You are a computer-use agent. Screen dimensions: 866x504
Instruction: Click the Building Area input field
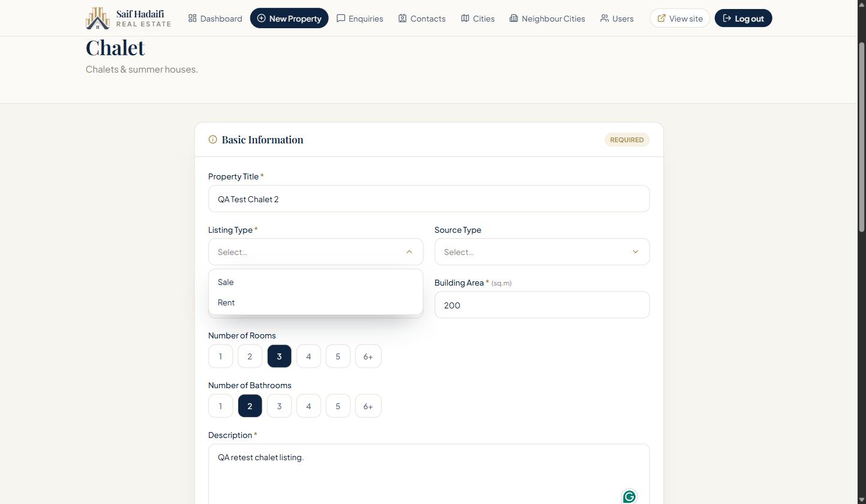[542, 305]
